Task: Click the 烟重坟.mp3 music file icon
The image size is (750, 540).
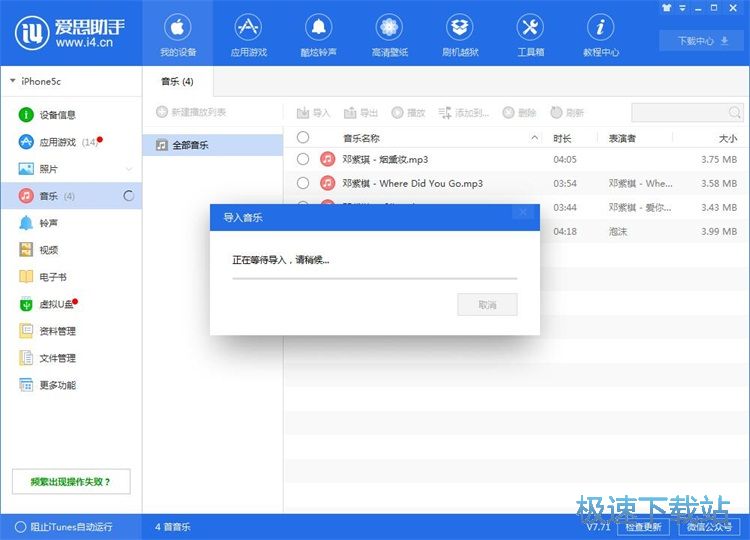Action: [x=328, y=159]
